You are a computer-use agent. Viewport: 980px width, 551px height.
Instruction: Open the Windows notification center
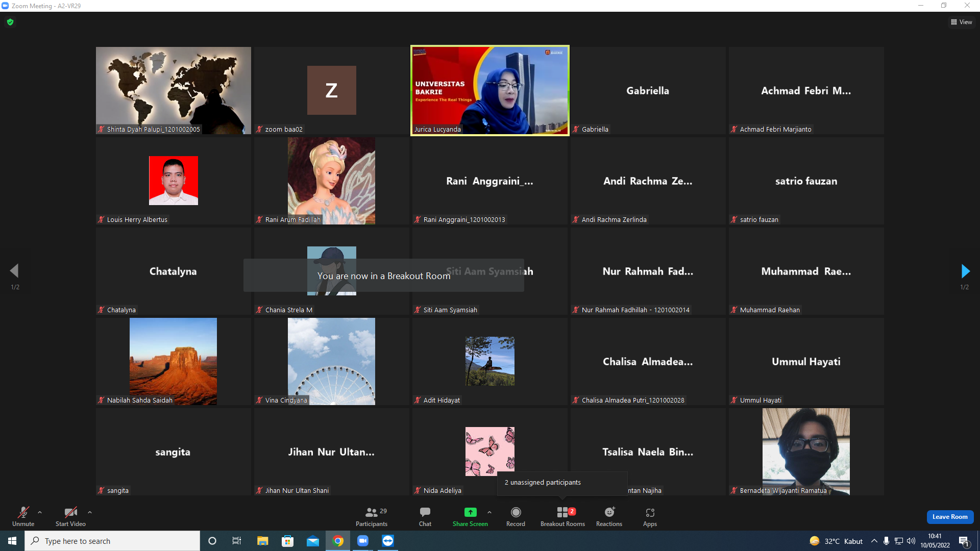pos(964,541)
